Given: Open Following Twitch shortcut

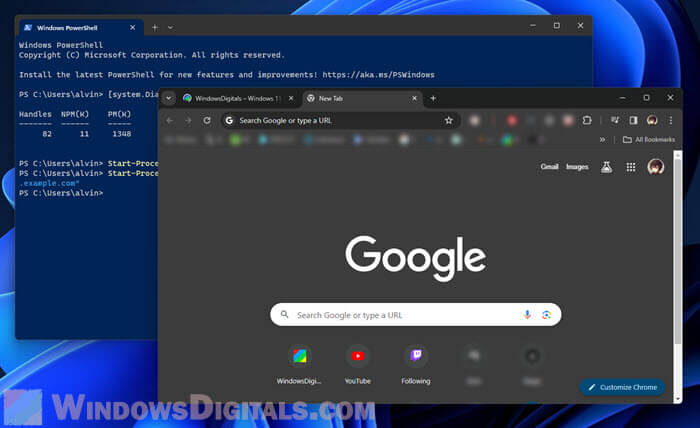Looking at the screenshot, I should [x=416, y=365].
